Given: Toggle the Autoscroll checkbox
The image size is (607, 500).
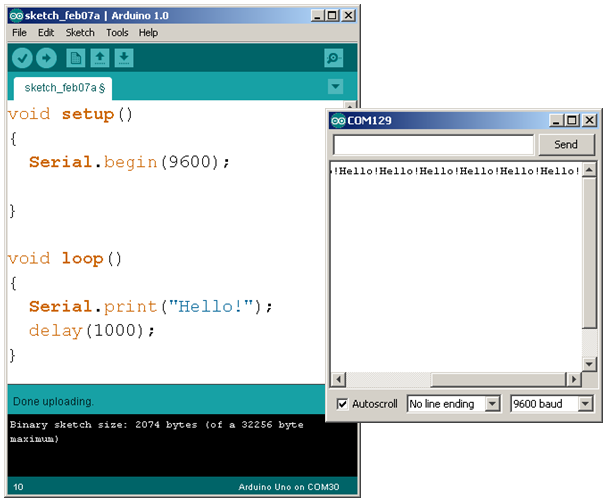Looking at the screenshot, I should (342, 404).
